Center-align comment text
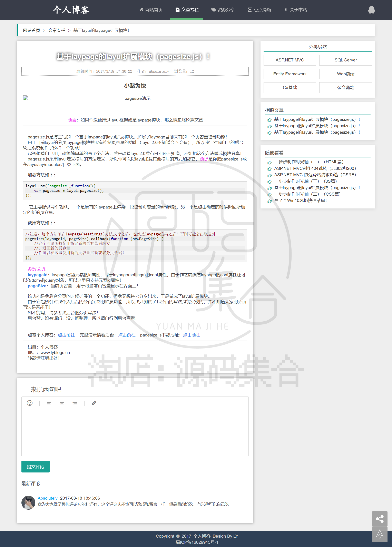Viewport: 392px width, 547px height. (62, 403)
